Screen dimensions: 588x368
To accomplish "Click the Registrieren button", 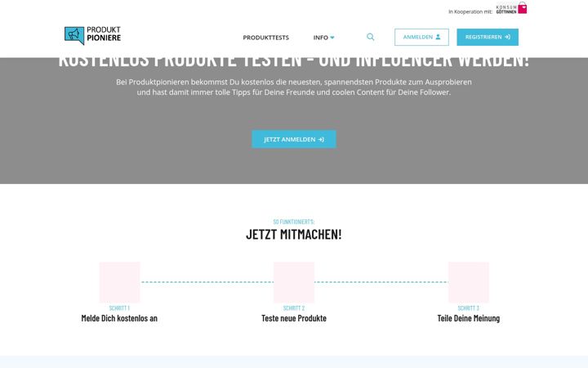I will tap(488, 37).
